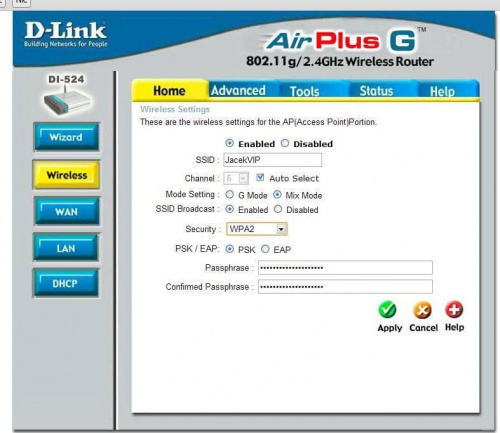Switch to the Advanced tab
The width and height of the screenshot is (500, 433).
click(x=238, y=90)
